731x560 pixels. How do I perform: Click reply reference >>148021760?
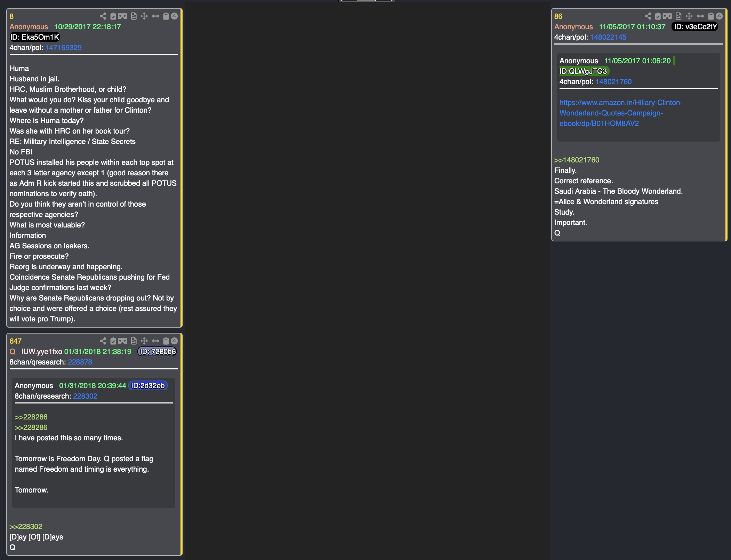577,160
